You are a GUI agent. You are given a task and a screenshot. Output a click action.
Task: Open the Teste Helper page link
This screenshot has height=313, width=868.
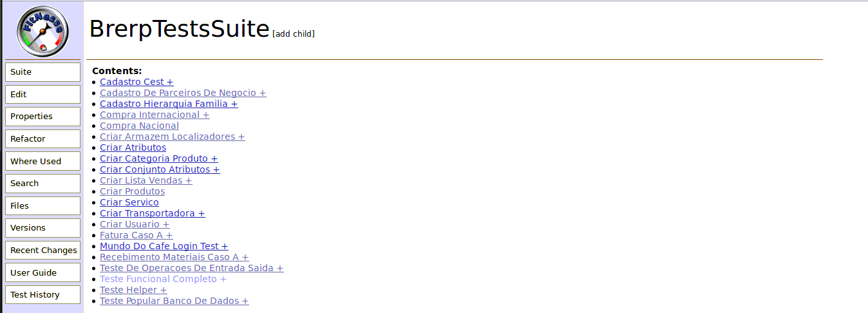[x=129, y=290]
